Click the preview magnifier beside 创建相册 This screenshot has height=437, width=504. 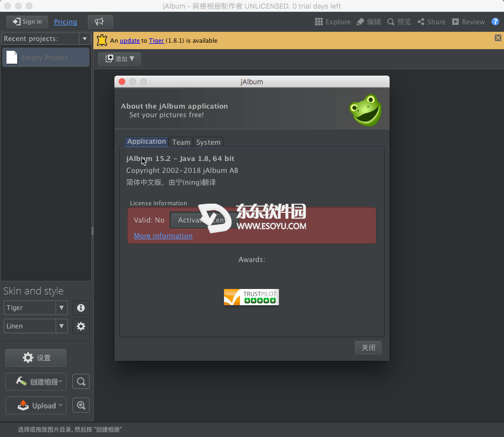[x=81, y=382]
